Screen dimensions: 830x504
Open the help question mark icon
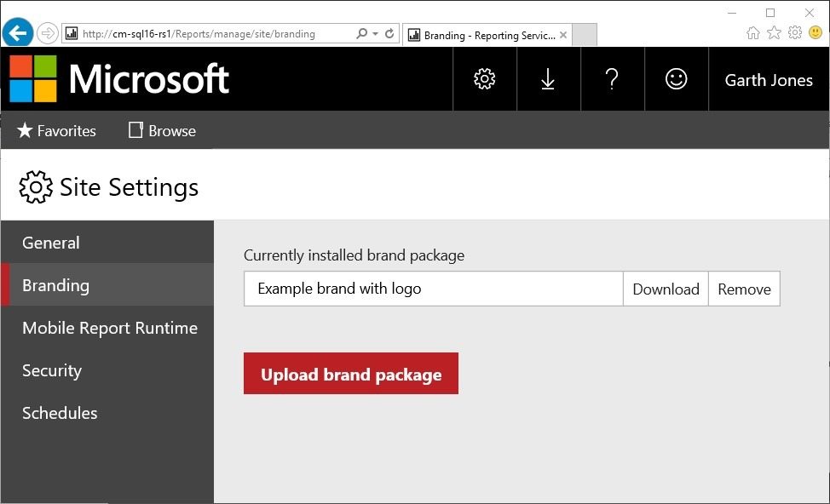click(612, 79)
